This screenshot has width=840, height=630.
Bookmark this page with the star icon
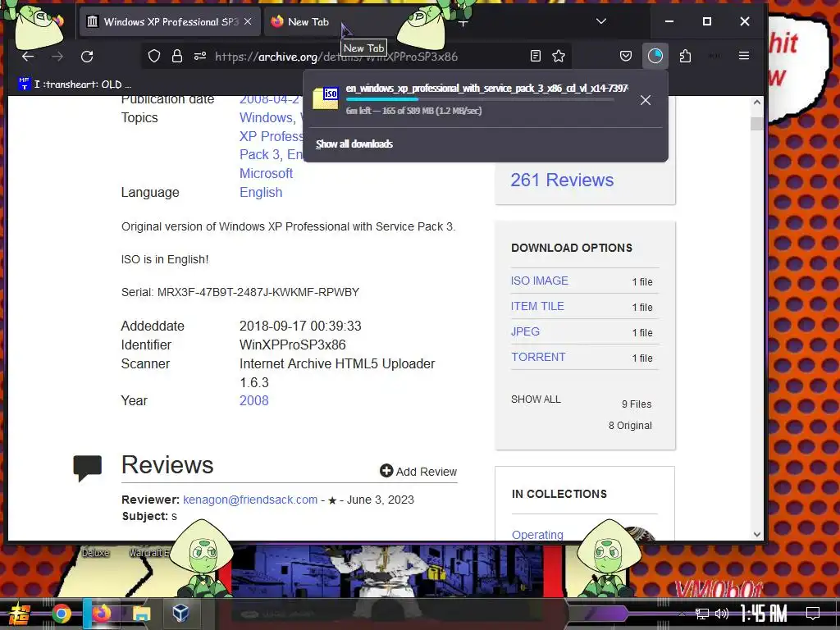[x=559, y=56]
